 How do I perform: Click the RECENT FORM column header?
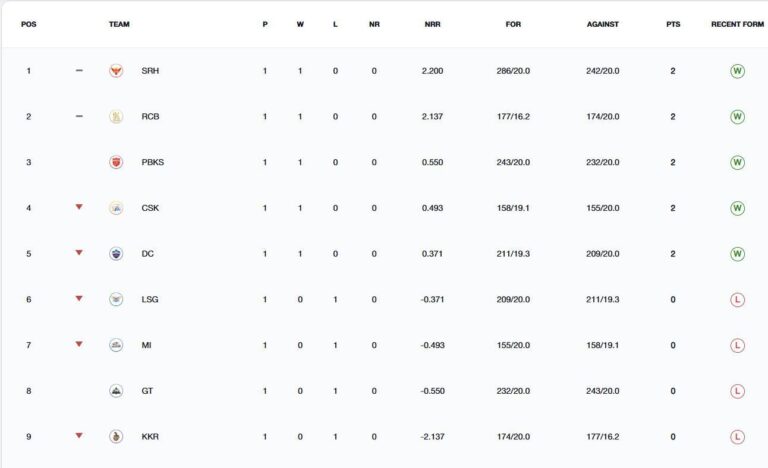tap(737, 24)
